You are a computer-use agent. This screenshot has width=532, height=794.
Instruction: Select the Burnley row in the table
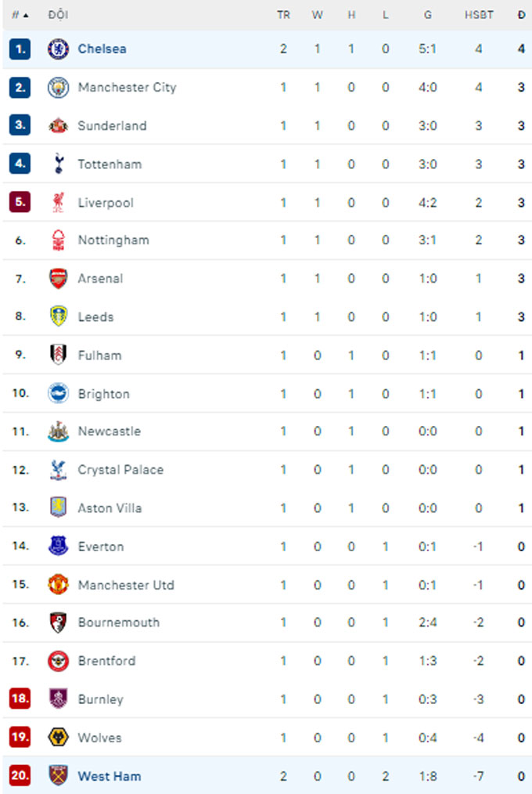pos(266,699)
